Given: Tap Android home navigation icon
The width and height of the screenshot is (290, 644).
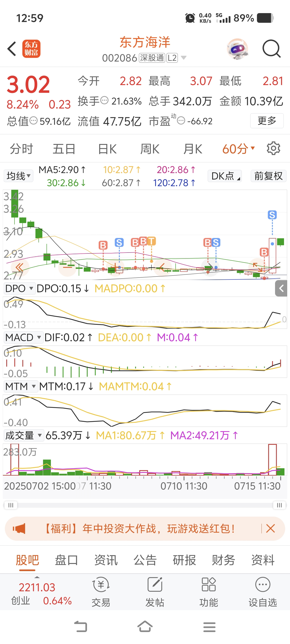Looking at the screenshot, I should tap(145, 627).
